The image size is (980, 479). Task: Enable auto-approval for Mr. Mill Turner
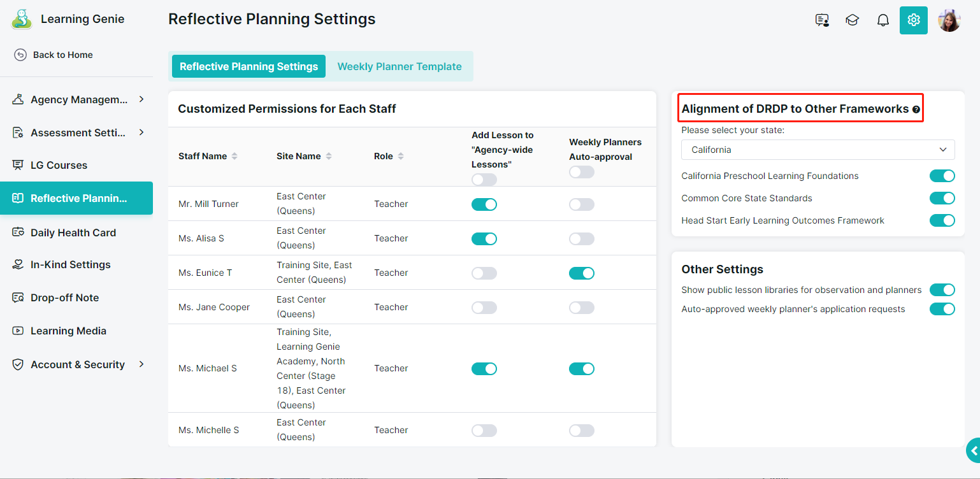582,204
